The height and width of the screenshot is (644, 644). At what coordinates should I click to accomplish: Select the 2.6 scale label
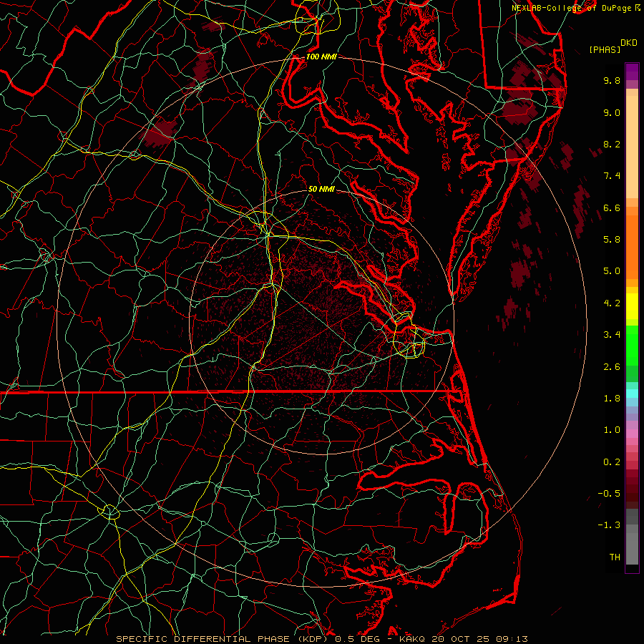click(612, 367)
